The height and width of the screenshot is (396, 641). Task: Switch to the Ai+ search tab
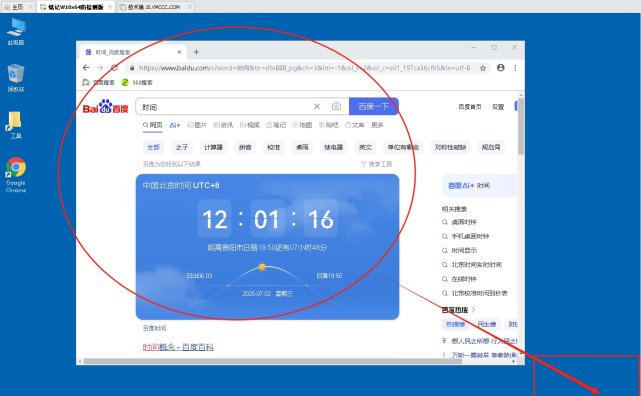pos(175,125)
